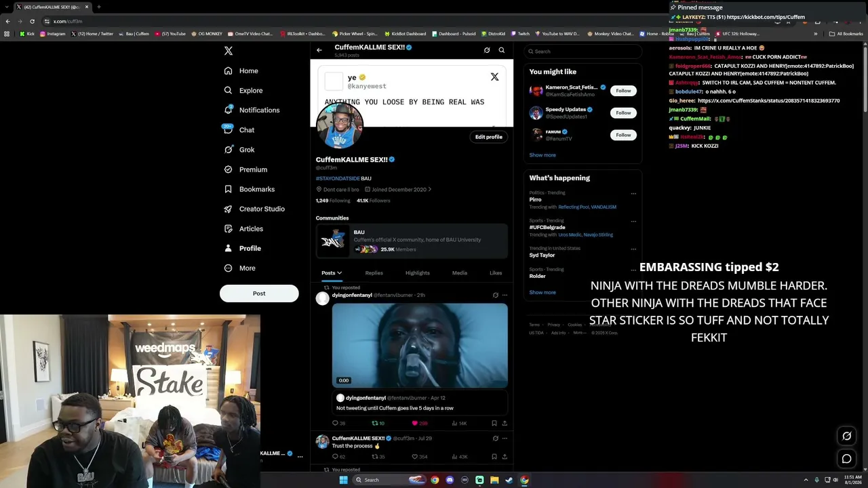
Task: Open Bookmarks in the sidebar
Action: point(250,189)
